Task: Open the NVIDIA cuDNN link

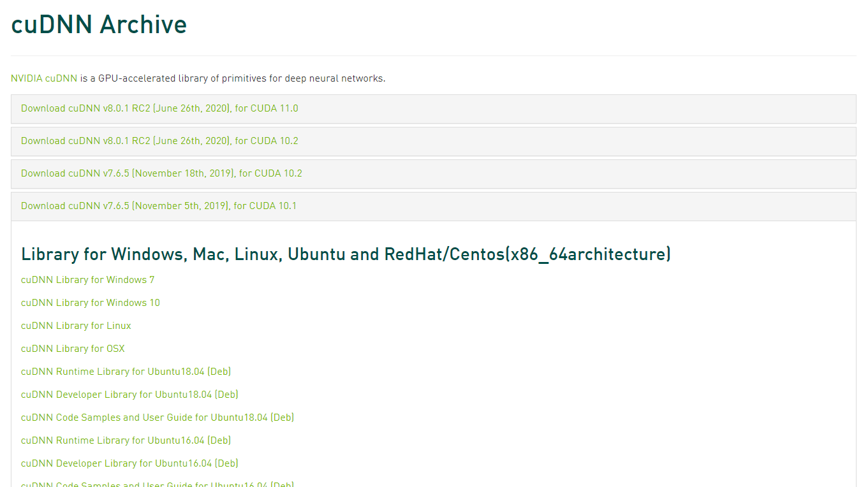Action: pos(44,78)
